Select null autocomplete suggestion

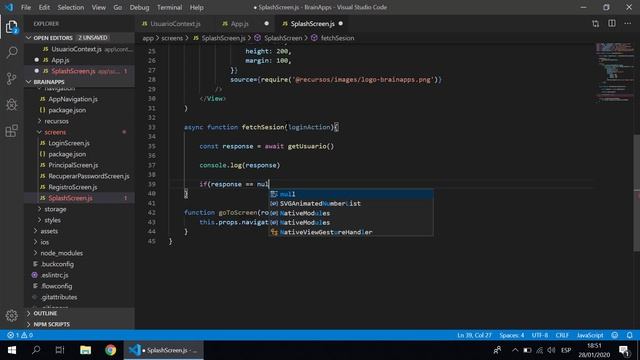(351, 194)
